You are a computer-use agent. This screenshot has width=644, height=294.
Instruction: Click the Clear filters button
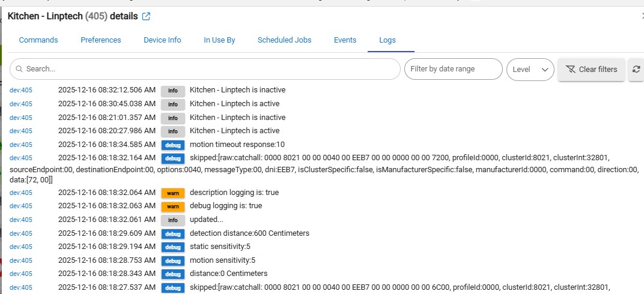coord(591,70)
